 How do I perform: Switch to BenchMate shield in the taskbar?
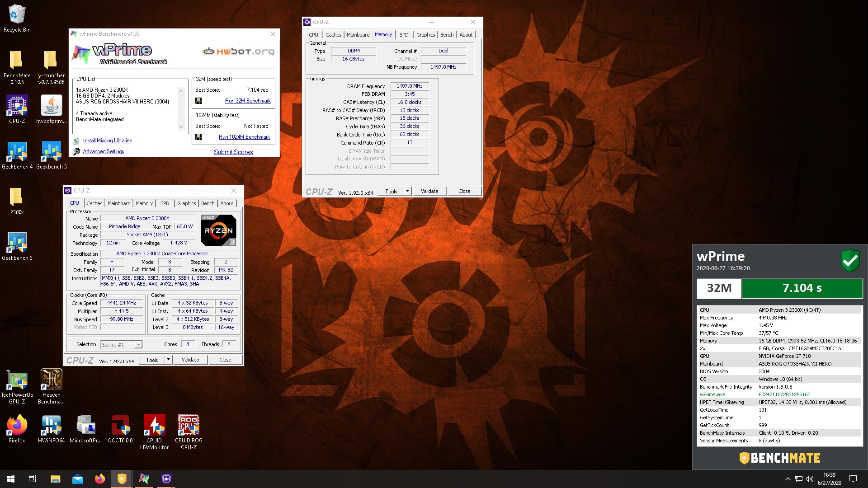tap(122, 479)
